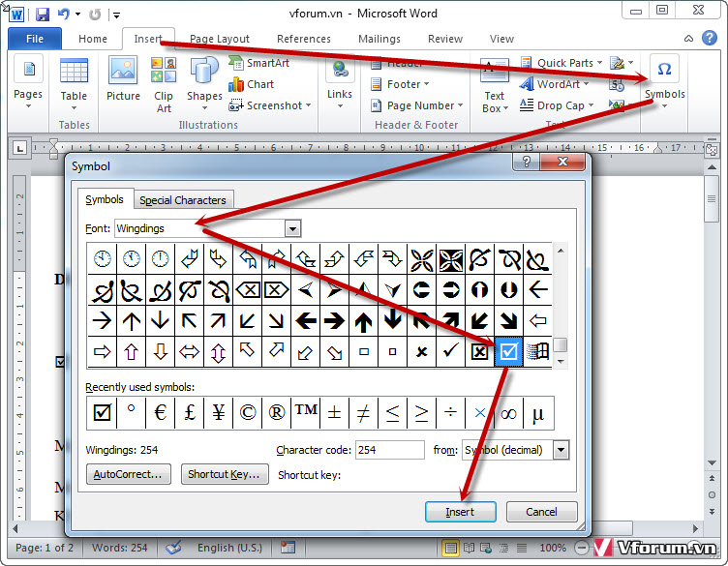Viewport: 728px width, 566px height.
Task: Minimize the ribbon with the caret icon
Action: (688, 39)
